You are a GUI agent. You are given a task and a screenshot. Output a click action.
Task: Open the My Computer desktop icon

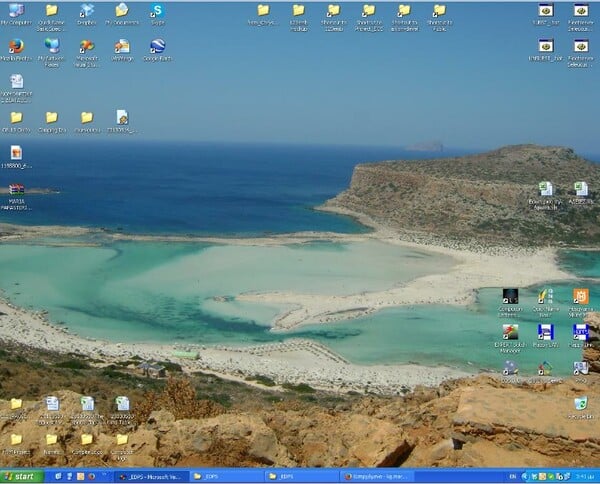(x=16, y=12)
